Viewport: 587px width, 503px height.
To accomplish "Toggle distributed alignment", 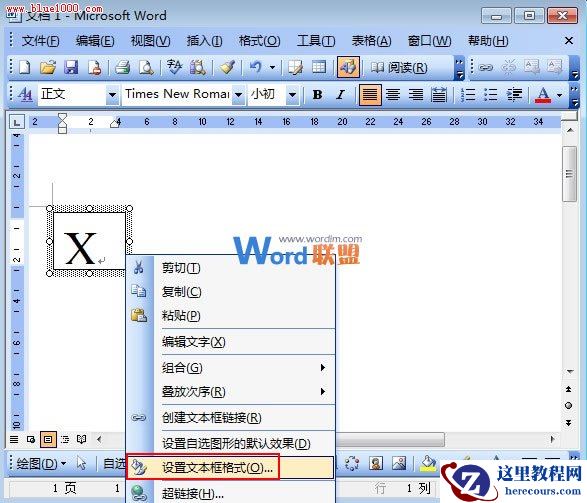I will (x=438, y=95).
